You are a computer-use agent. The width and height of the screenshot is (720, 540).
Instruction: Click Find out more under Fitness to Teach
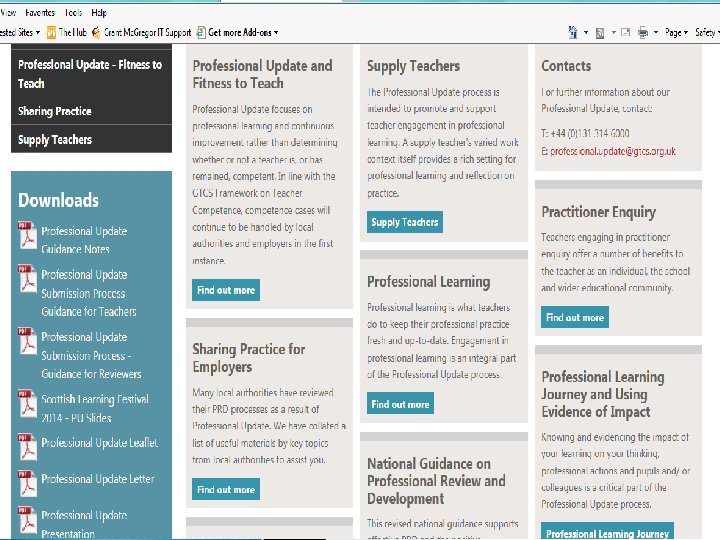pos(226,290)
